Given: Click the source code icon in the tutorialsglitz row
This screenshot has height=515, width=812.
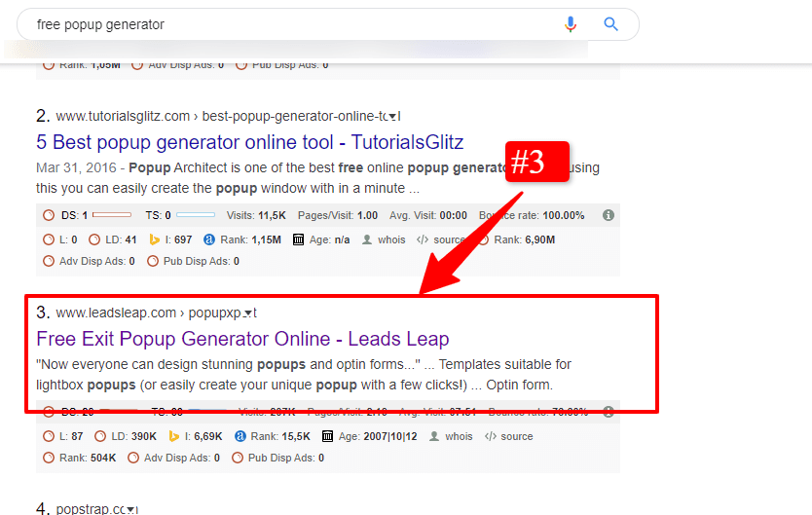Looking at the screenshot, I should [423, 239].
